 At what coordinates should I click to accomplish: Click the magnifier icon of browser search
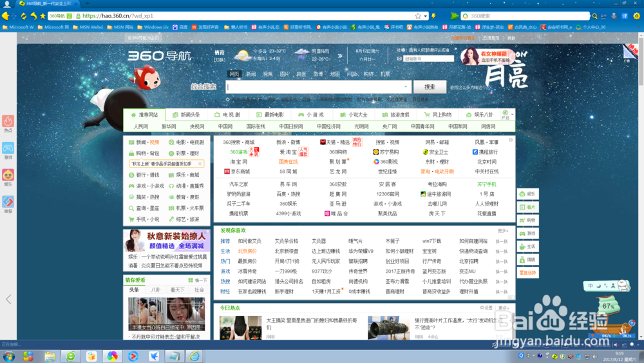[594, 16]
